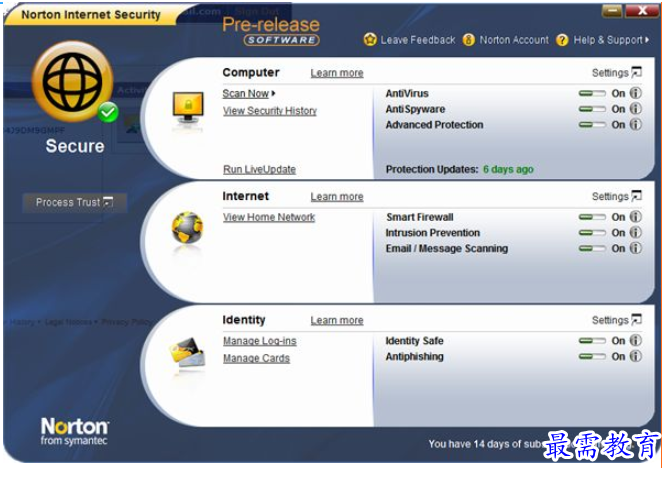Screen dimensions: 667x477
Task: Open info icon for AntiVirus
Action: click(x=636, y=93)
